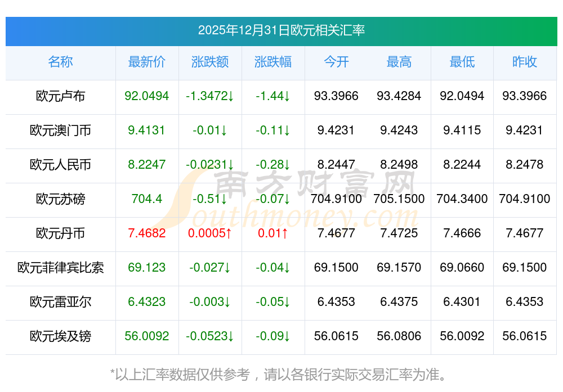Screen dimensions: 563x392
Task: Select low value 6.4301
Action: click(462, 301)
